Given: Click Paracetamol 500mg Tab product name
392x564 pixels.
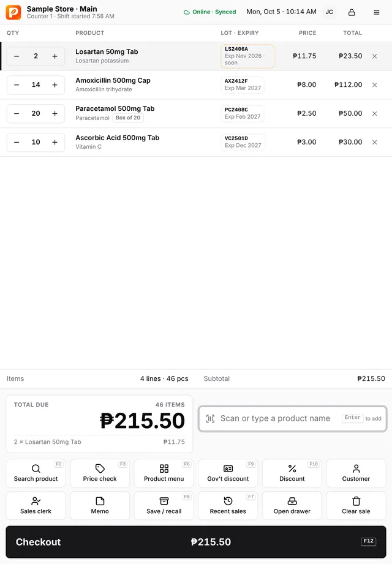Looking at the screenshot, I should (115, 108).
